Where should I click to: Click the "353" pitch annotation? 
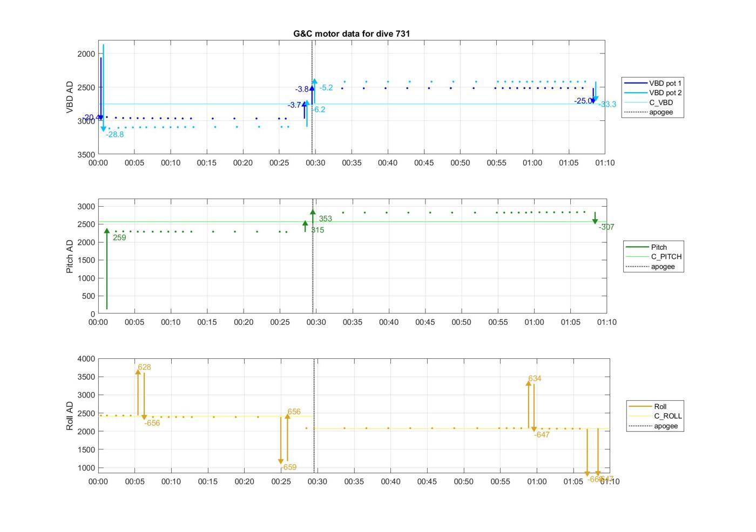325,219
